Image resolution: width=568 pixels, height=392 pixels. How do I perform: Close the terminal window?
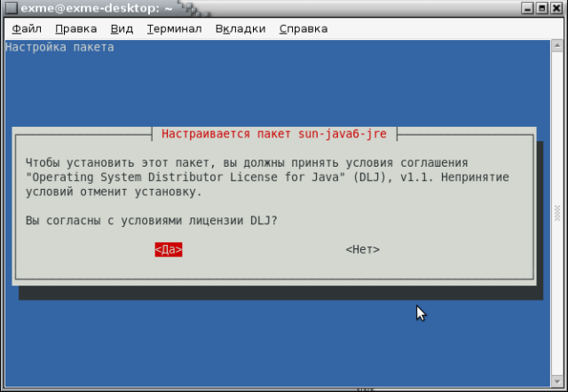point(556,8)
